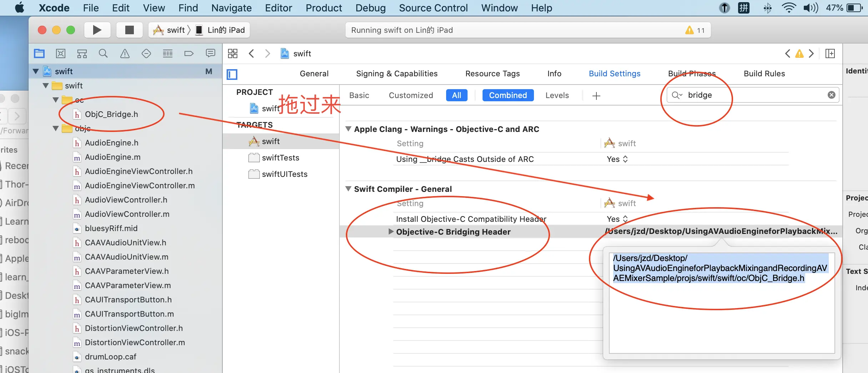
Task: Click the search filter magnifier dropdown
Action: pos(677,95)
